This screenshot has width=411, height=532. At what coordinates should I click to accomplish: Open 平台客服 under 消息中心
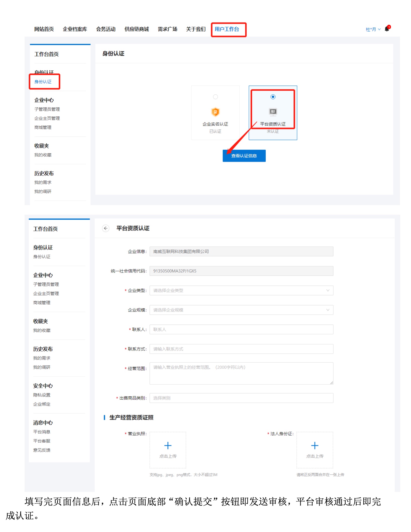pos(42,441)
